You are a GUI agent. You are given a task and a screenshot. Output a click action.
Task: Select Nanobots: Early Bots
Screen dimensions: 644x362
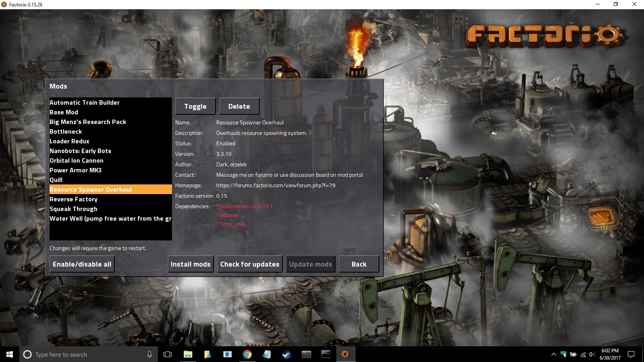tap(111, 151)
